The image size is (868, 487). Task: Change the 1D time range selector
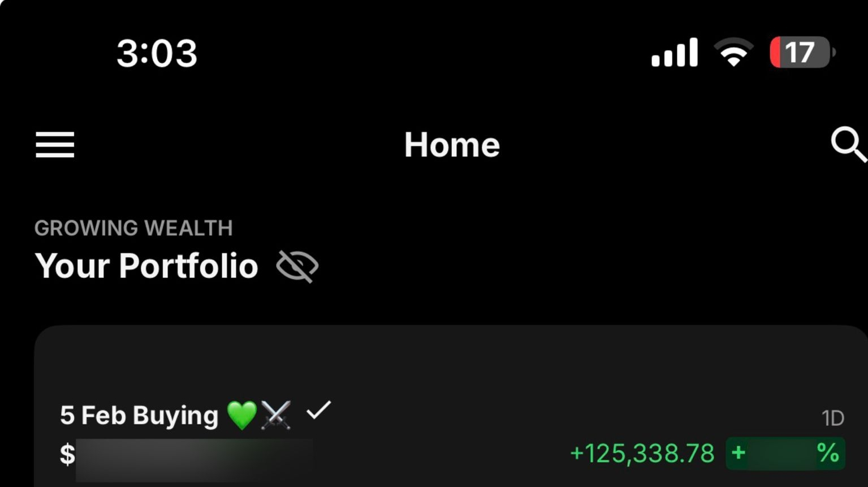tap(833, 419)
